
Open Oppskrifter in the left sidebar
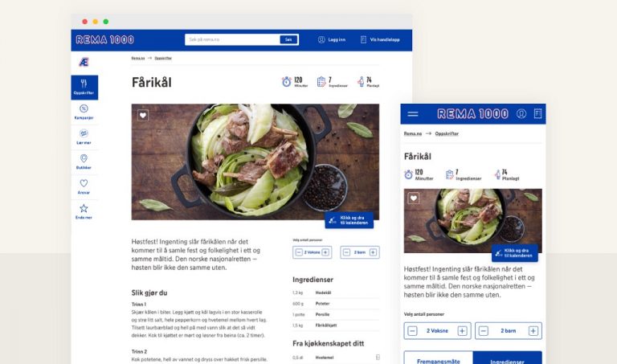point(84,88)
